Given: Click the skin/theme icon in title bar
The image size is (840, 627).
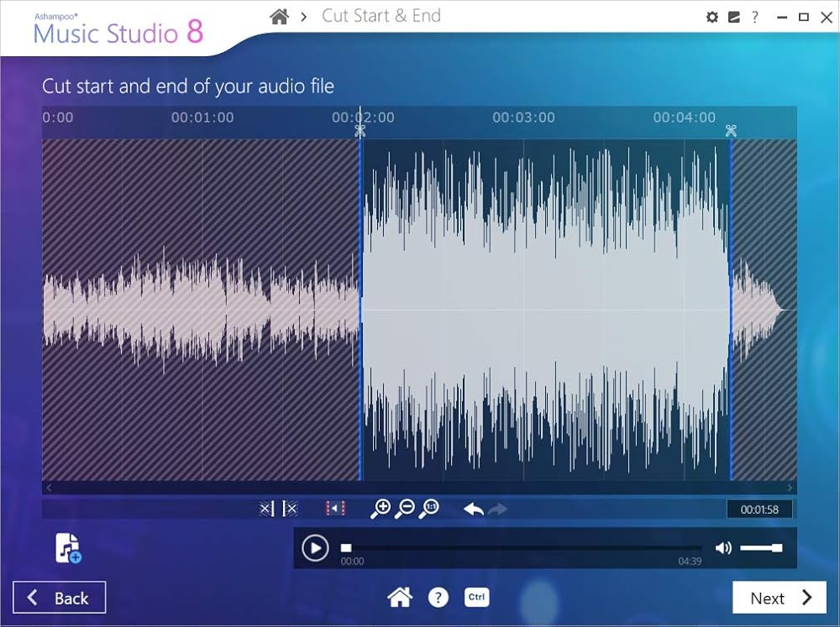Looking at the screenshot, I should coord(733,17).
